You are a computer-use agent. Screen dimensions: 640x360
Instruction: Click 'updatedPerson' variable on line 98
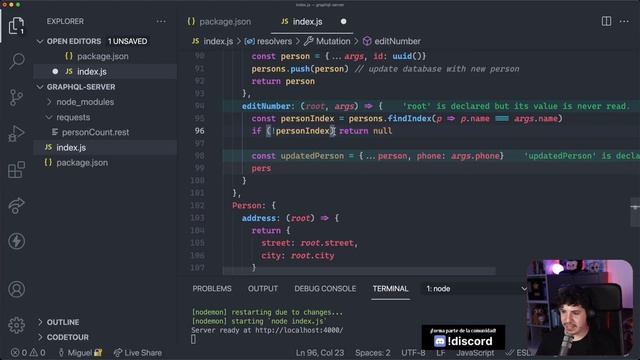point(312,156)
